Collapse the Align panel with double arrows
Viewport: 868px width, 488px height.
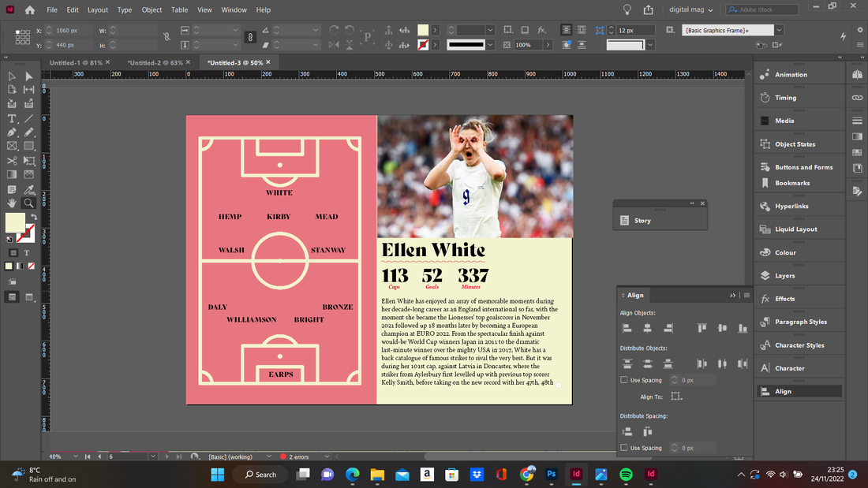tap(732, 296)
